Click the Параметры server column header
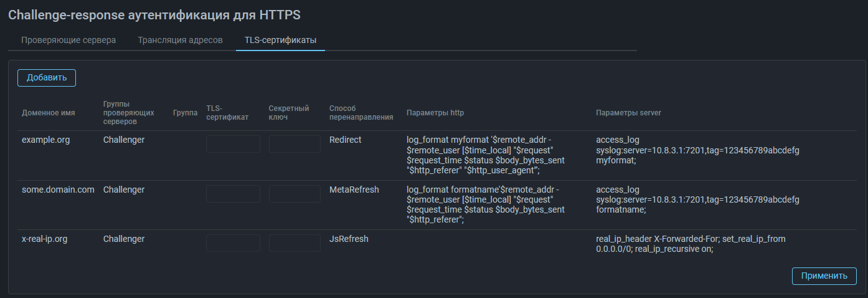The image size is (868, 298). [628, 113]
